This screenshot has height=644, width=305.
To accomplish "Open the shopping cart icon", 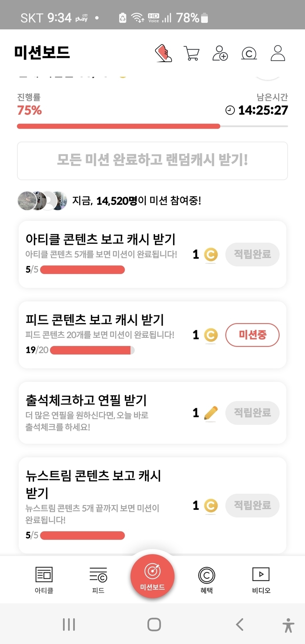I will coord(191,53).
